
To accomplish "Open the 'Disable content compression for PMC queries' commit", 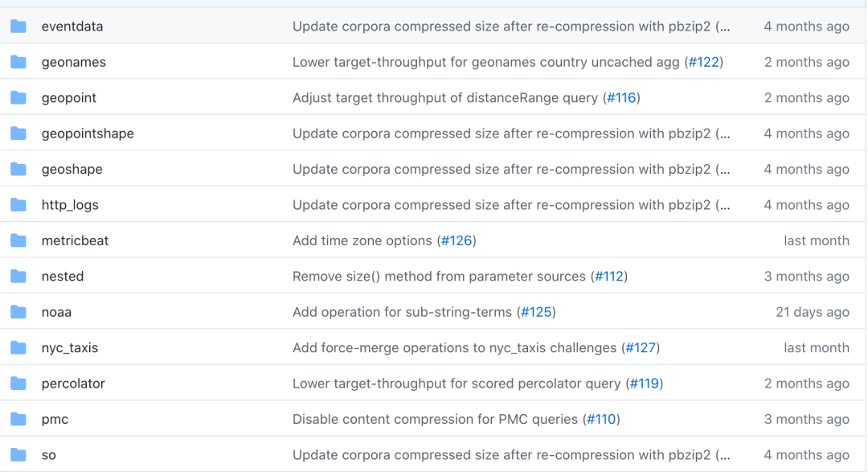I will click(435, 420).
